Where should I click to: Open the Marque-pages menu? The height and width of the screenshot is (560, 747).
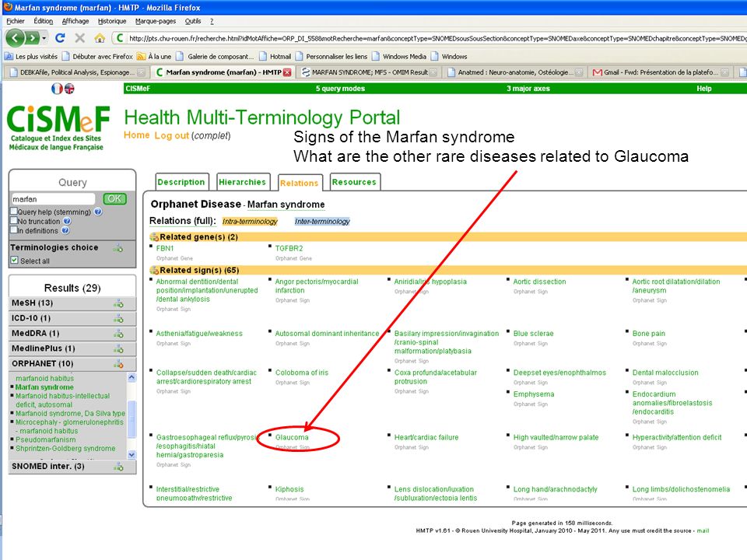(x=156, y=21)
